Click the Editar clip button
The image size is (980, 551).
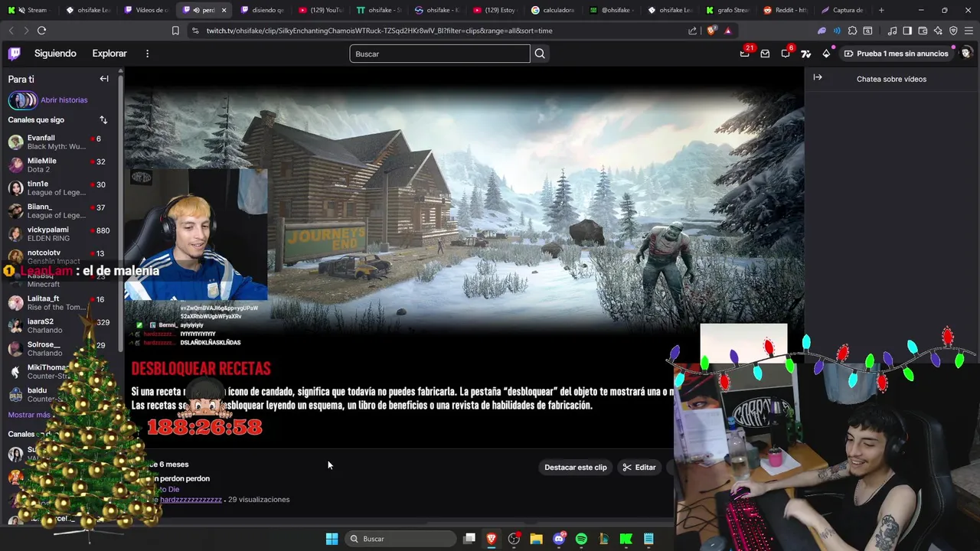tap(639, 467)
